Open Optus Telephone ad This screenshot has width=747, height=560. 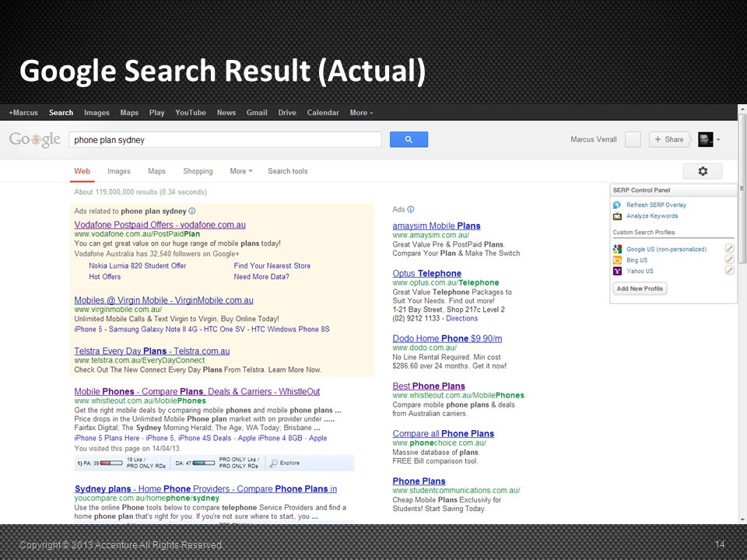coord(427,273)
